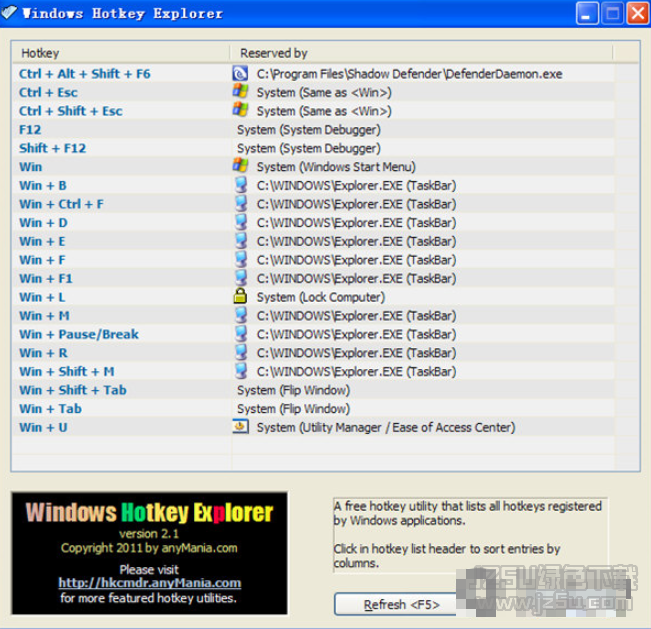The height and width of the screenshot is (629, 651).
Task: Sort list by Reserved by column header
Action: [x=421, y=53]
